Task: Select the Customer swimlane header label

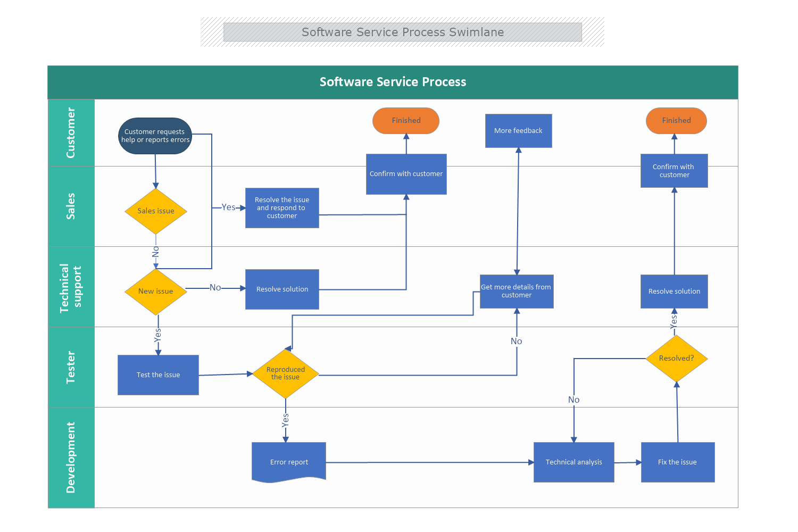Action: point(71,132)
